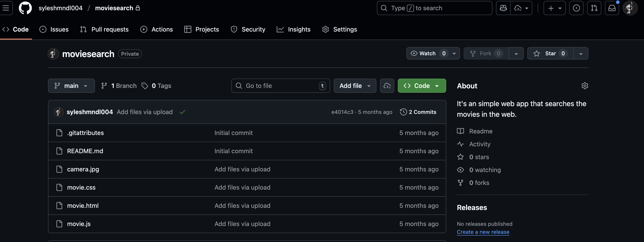Open the pull requests icon in top bar
The image size is (644, 242).
click(594, 8)
